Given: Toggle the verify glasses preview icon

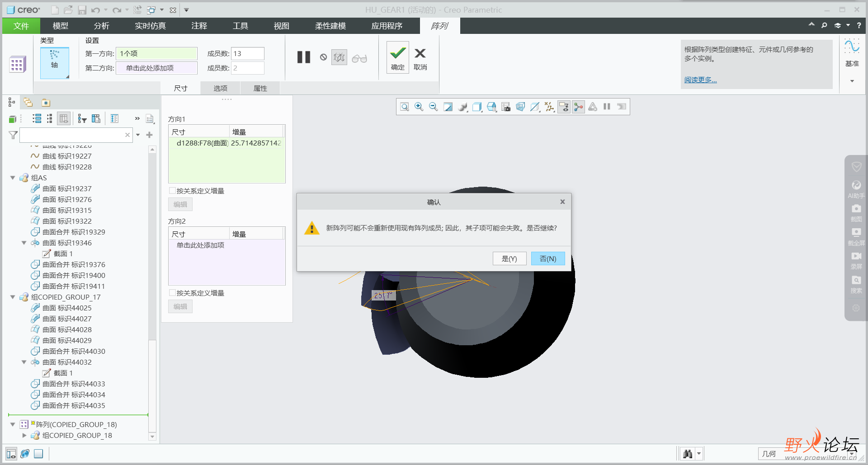Looking at the screenshot, I should (359, 58).
